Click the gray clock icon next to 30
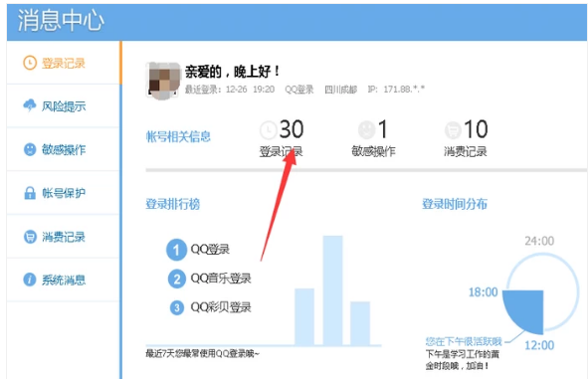Image resolution: width=588 pixels, height=379 pixels. tap(269, 129)
